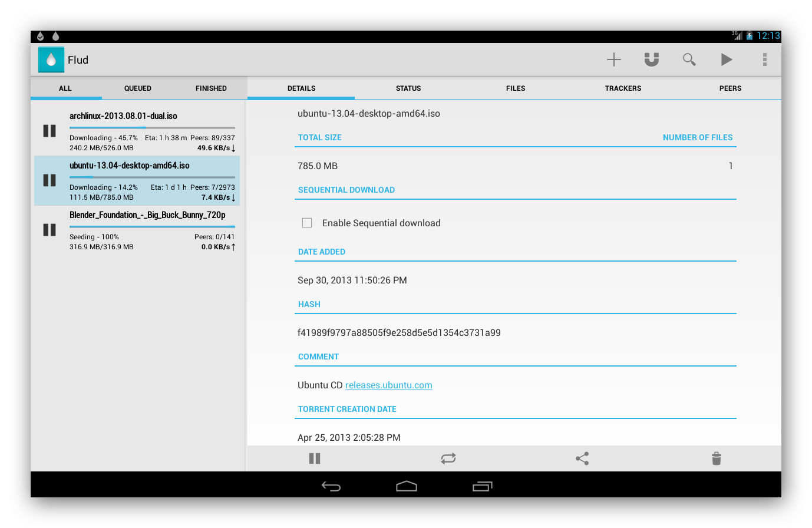Click the 0.0 KB/s upload speed
The height and width of the screenshot is (528, 812).
219,247
